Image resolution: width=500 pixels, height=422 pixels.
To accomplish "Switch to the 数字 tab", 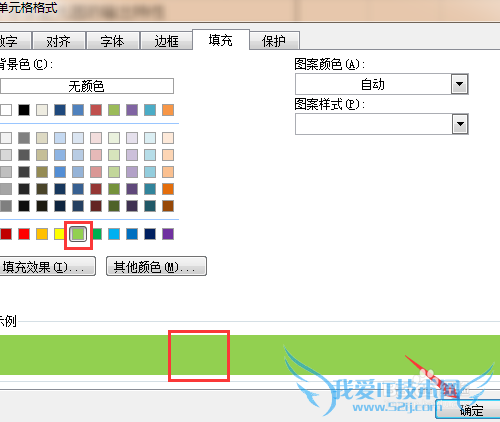I will click(15, 41).
